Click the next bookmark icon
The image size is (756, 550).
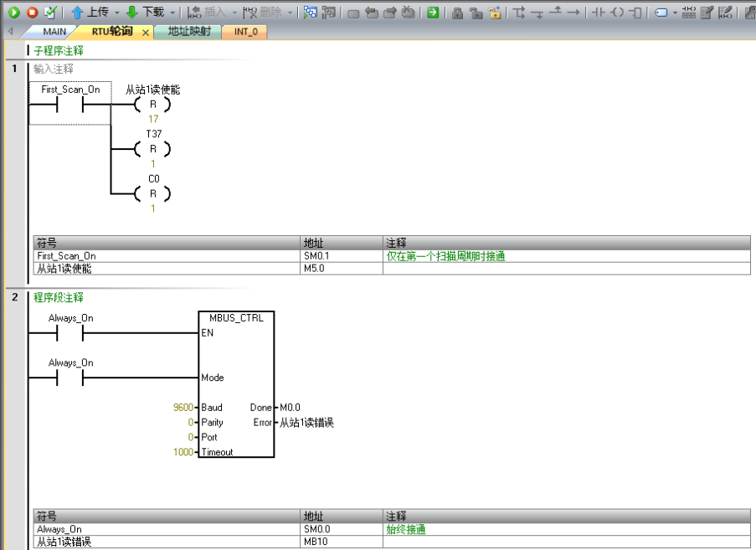tap(372, 13)
